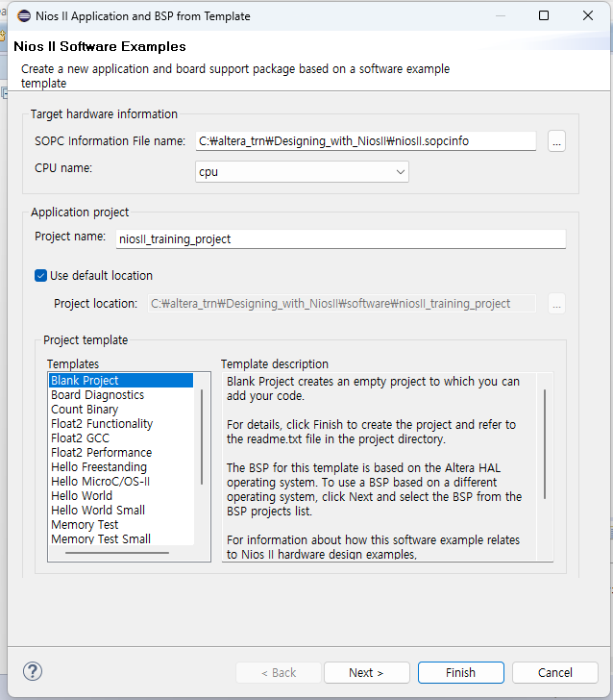Click the Cancel button
613x700 pixels.
click(555, 673)
